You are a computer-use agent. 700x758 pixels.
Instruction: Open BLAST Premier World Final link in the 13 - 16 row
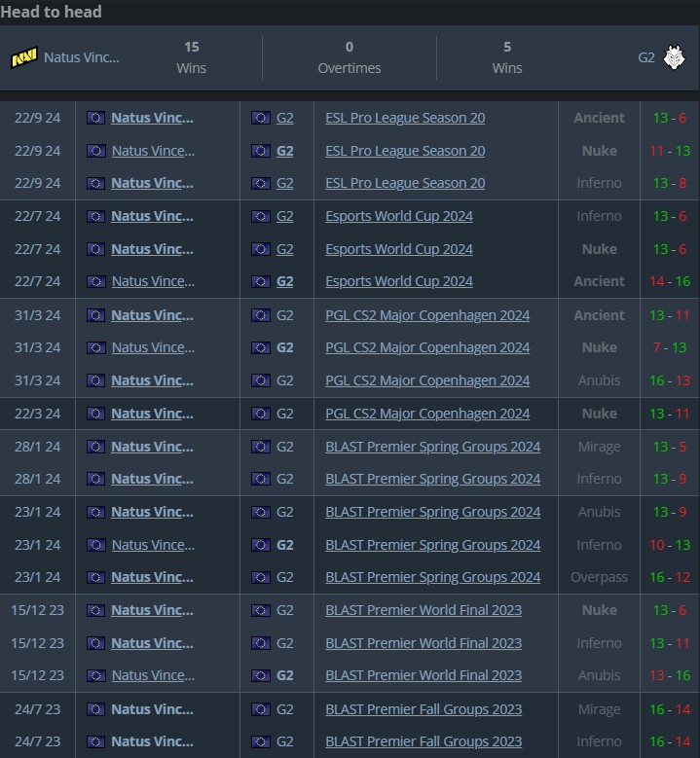click(x=424, y=676)
